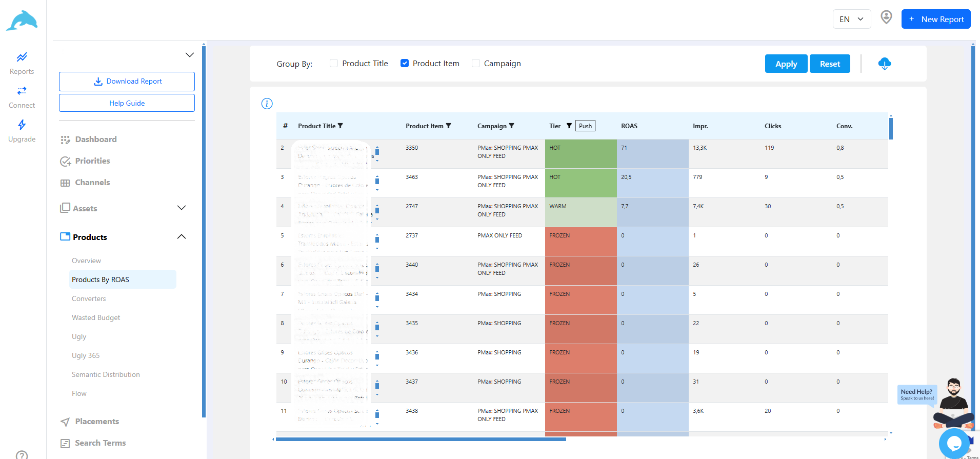Click the info icon above the table

tap(267, 104)
